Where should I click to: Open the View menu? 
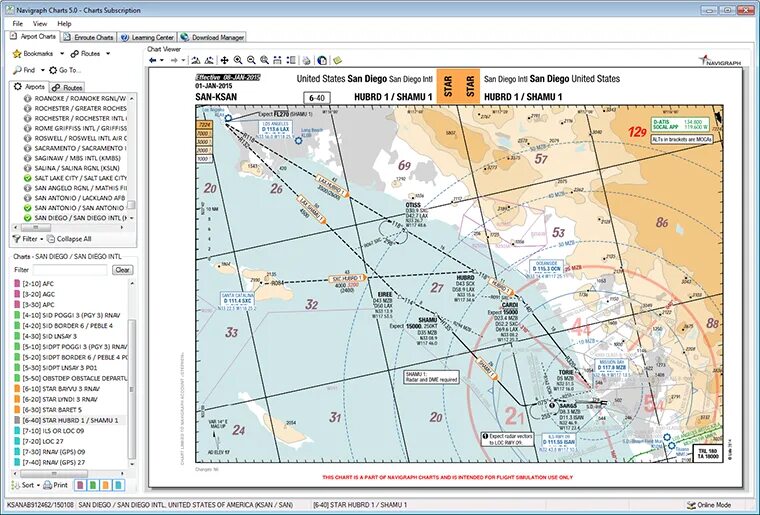click(x=40, y=23)
